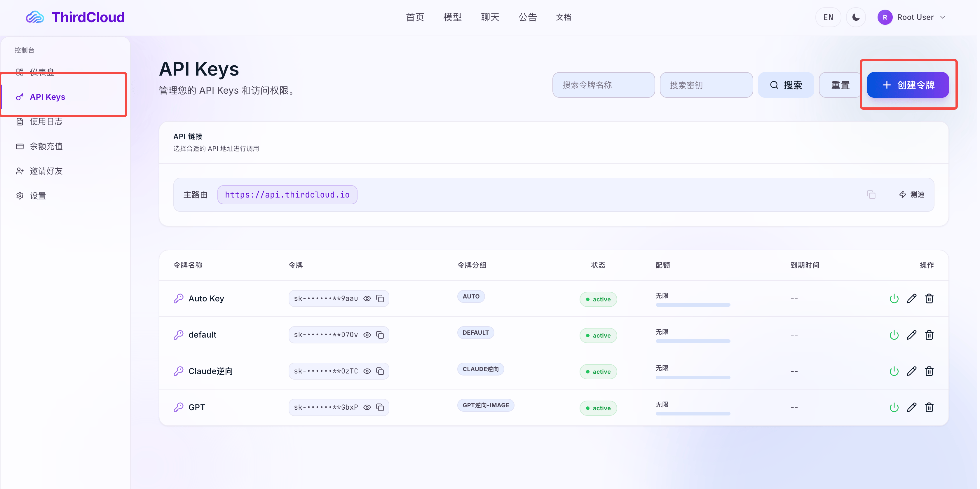Click key icon beside default name
Viewport: 980px width, 489px height.
tap(178, 335)
